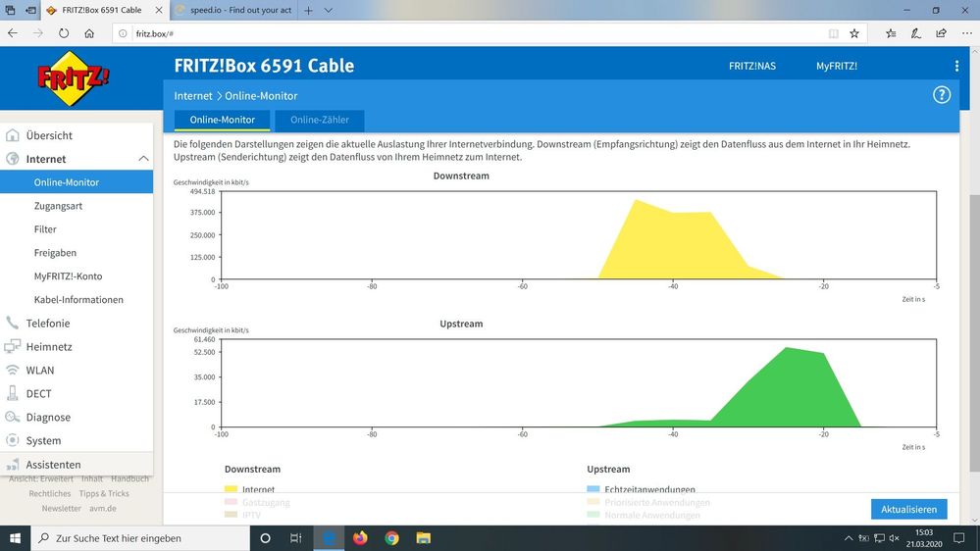Click the site information icon
The width and height of the screenshot is (980, 551).
click(124, 33)
